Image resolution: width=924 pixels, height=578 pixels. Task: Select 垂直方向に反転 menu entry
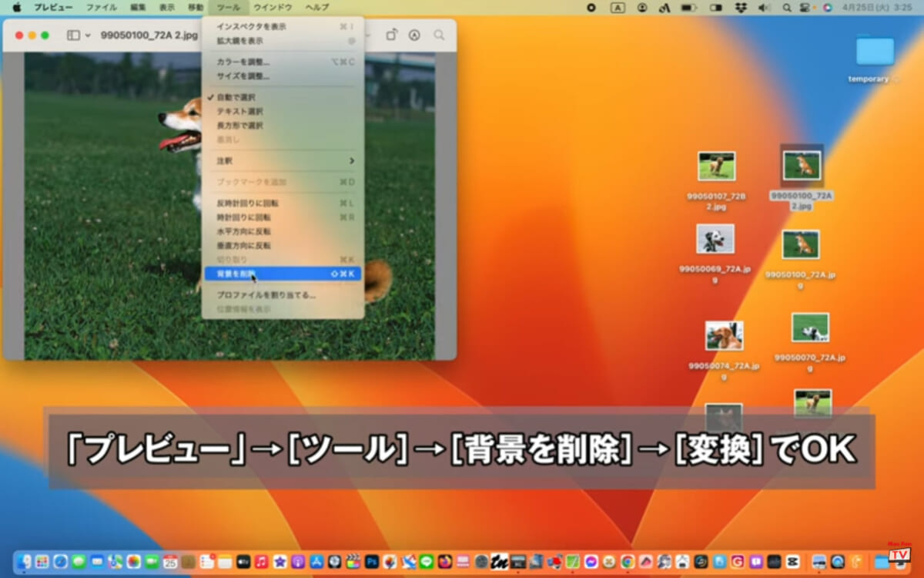point(283,245)
